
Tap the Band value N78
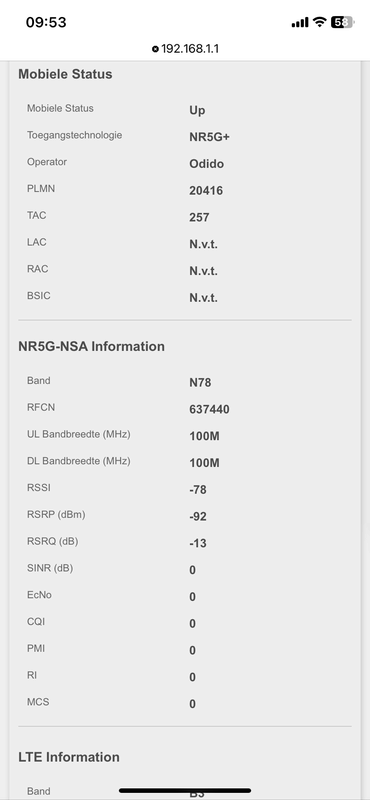click(x=200, y=383)
